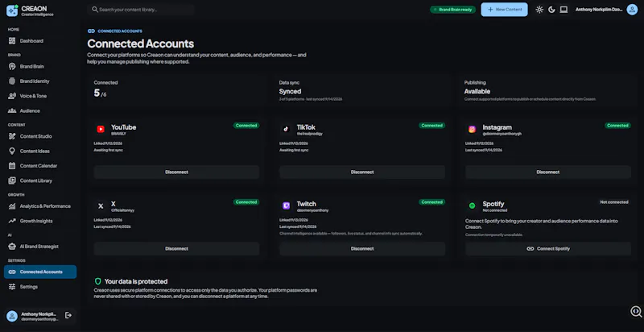Click the Publishing Available status

(477, 92)
